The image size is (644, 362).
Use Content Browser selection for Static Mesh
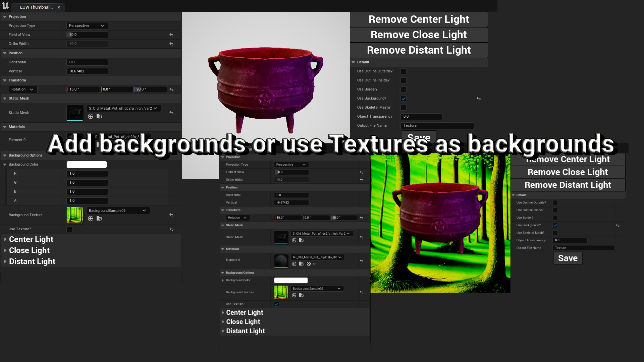point(90,116)
